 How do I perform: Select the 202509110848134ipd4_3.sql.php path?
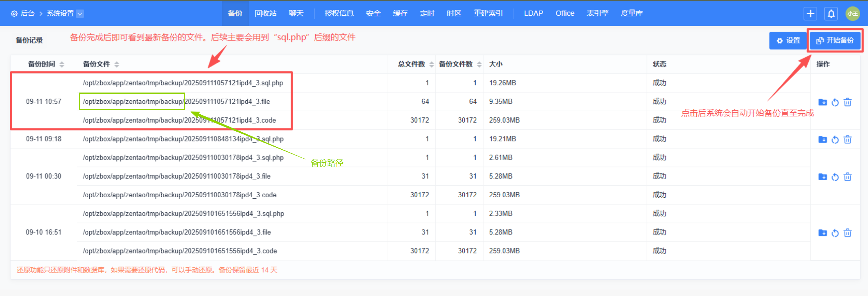(x=183, y=139)
